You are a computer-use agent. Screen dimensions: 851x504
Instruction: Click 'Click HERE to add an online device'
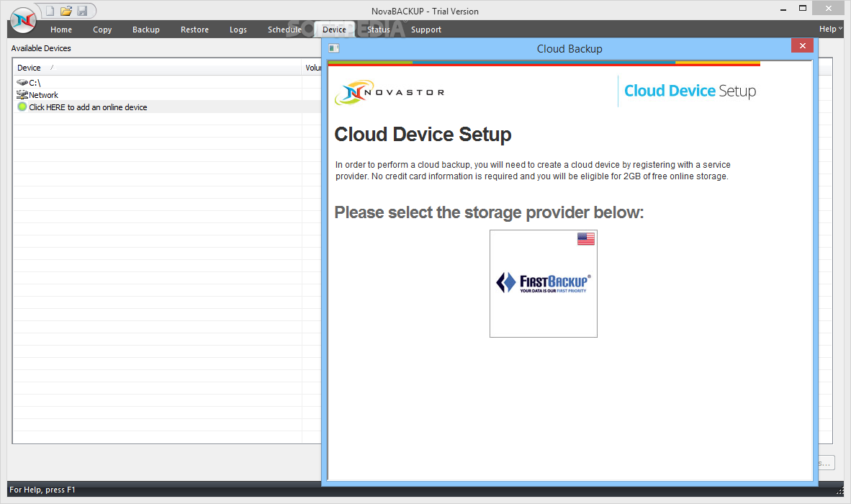(88, 107)
